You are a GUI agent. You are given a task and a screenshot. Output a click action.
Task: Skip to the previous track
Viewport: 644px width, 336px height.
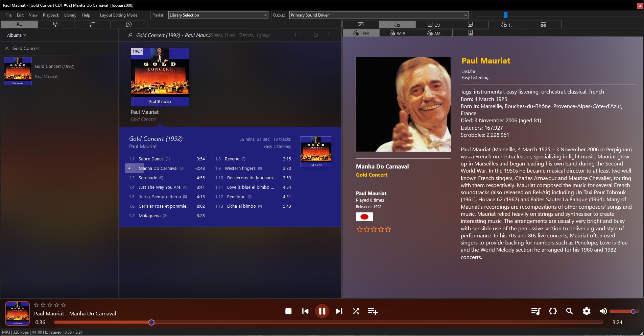pyautogui.click(x=305, y=311)
